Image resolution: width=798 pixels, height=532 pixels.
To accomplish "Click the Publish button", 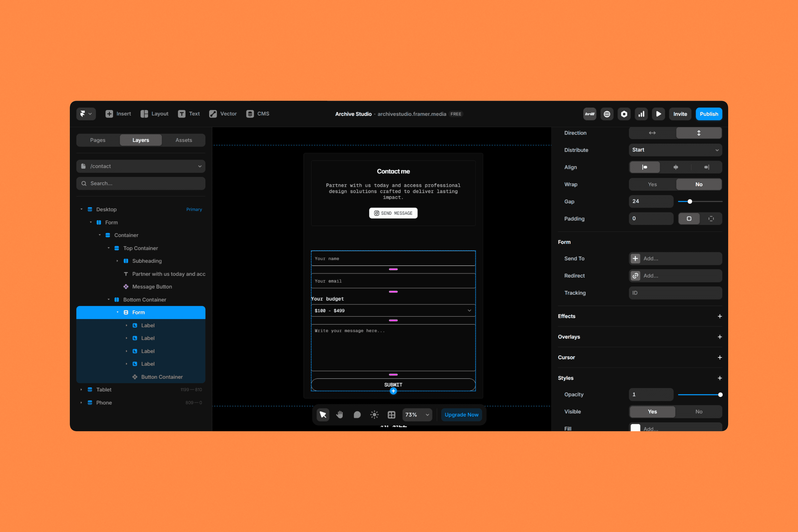I will pyautogui.click(x=708, y=114).
